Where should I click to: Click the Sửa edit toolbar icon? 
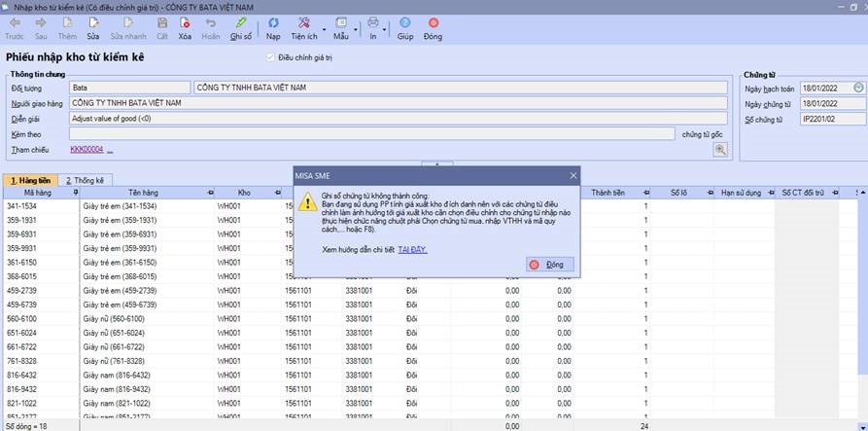coord(93,23)
